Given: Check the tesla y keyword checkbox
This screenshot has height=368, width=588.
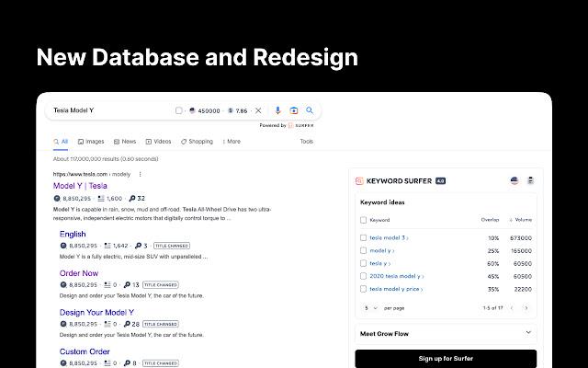Looking at the screenshot, I should [363, 263].
